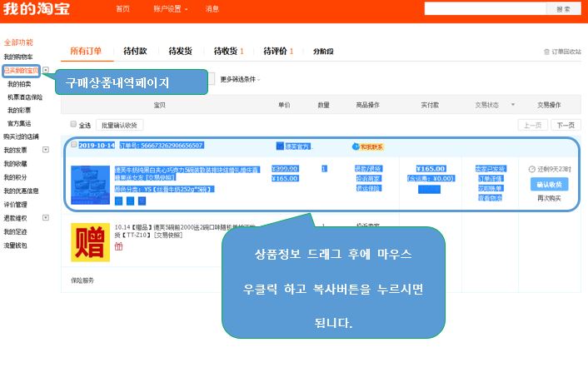Screen dimensions: 588x382
Task: Click the first service badge under 颜色分类
Action: click(118, 201)
